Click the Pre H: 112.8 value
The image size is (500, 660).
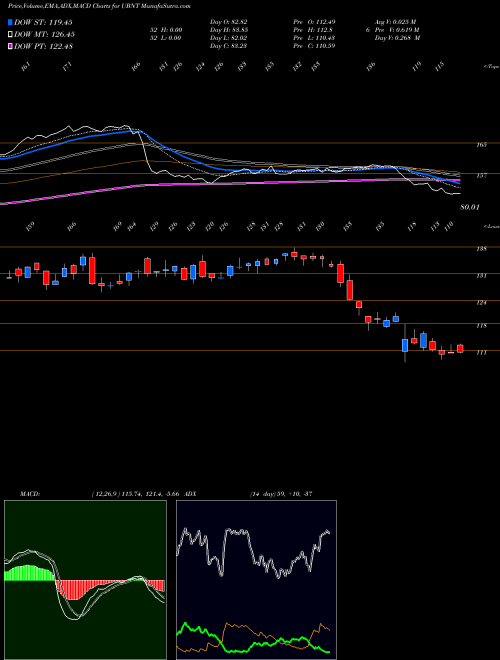click(x=315, y=30)
